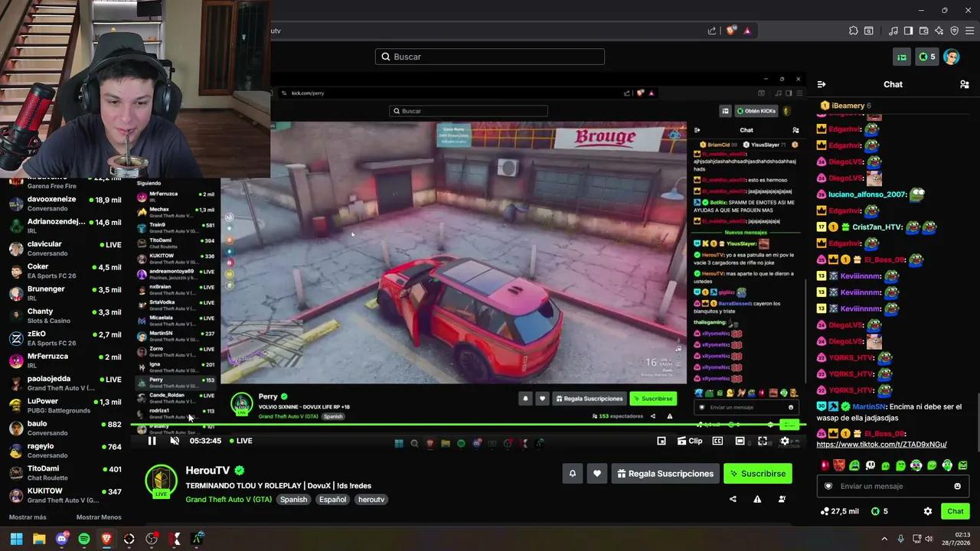Click Mostrar Menos in the sidebar
Image resolution: width=980 pixels, height=551 pixels.
pyautogui.click(x=99, y=517)
